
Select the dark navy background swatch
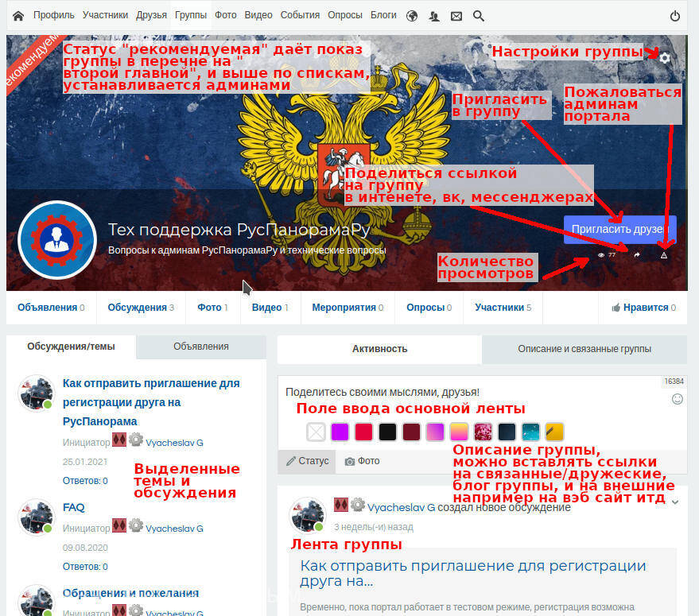(x=507, y=432)
